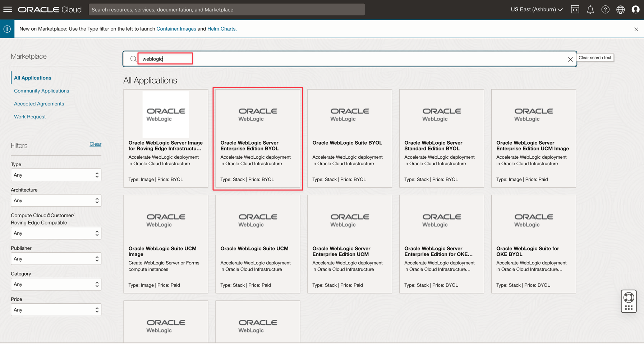Open the user profile avatar menu
This screenshot has width=644, height=344.
[635, 10]
